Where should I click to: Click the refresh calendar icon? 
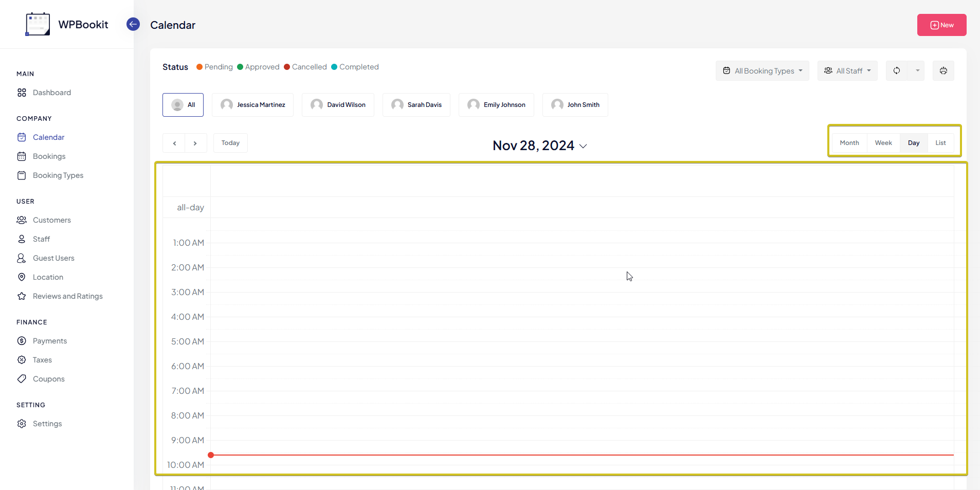coord(896,71)
